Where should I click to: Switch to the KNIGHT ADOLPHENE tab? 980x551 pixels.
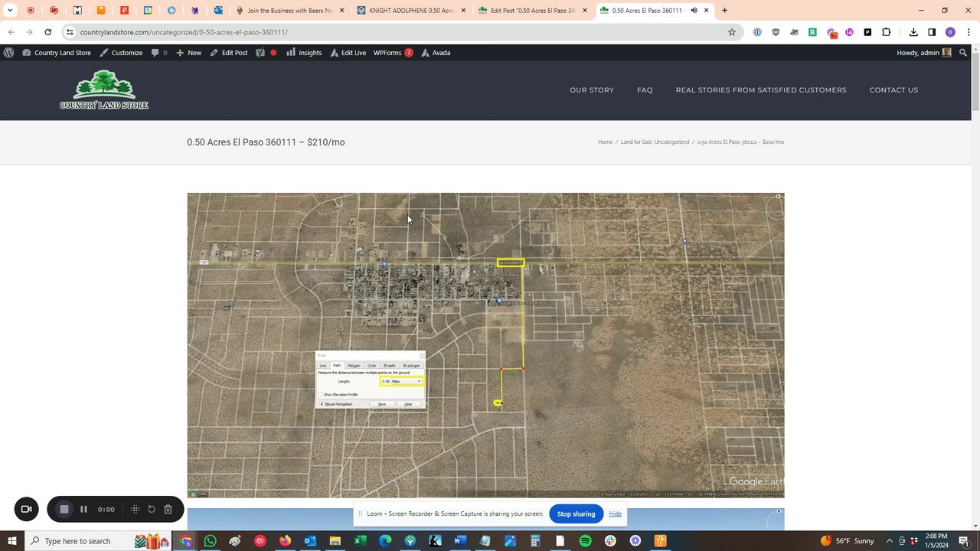click(x=411, y=11)
